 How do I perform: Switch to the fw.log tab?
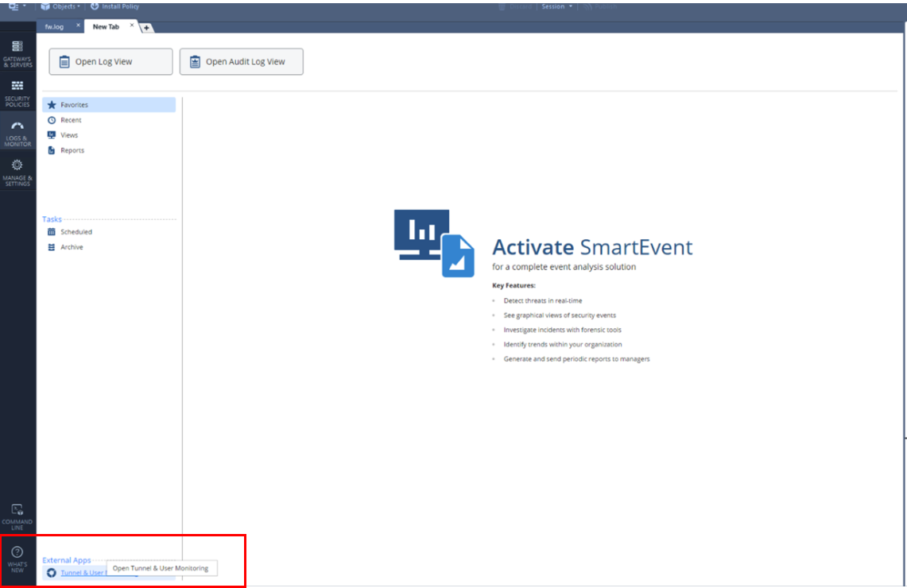pyautogui.click(x=54, y=27)
